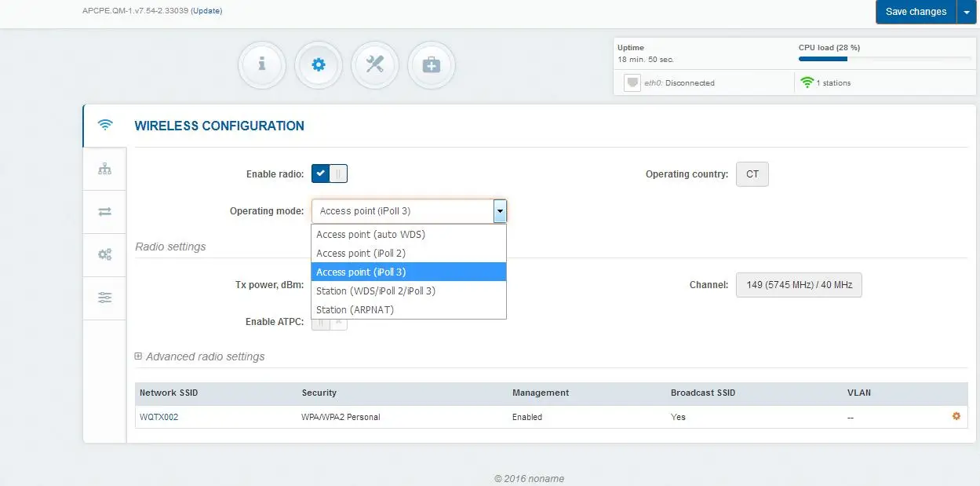The width and height of the screenshot is (980, 486).
Task: Select Station (WDS/iPoll 2/iPoll 3) option
Action: (375, 291)
